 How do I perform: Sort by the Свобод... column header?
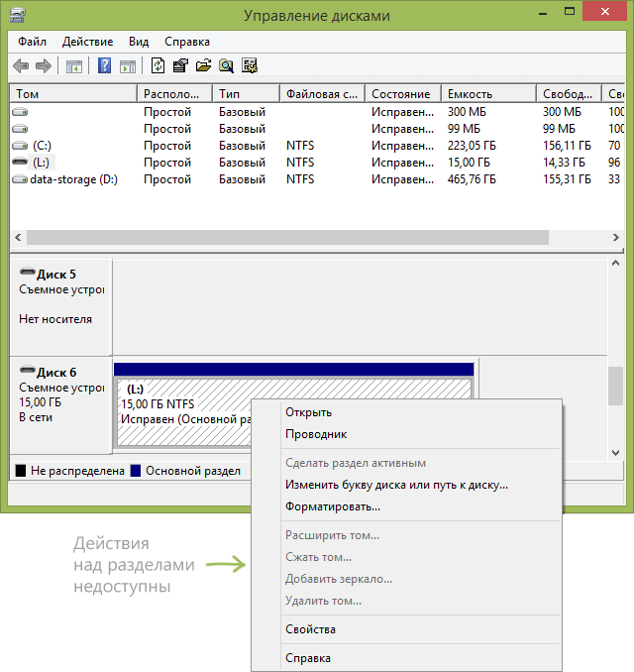tap(570, 94)
